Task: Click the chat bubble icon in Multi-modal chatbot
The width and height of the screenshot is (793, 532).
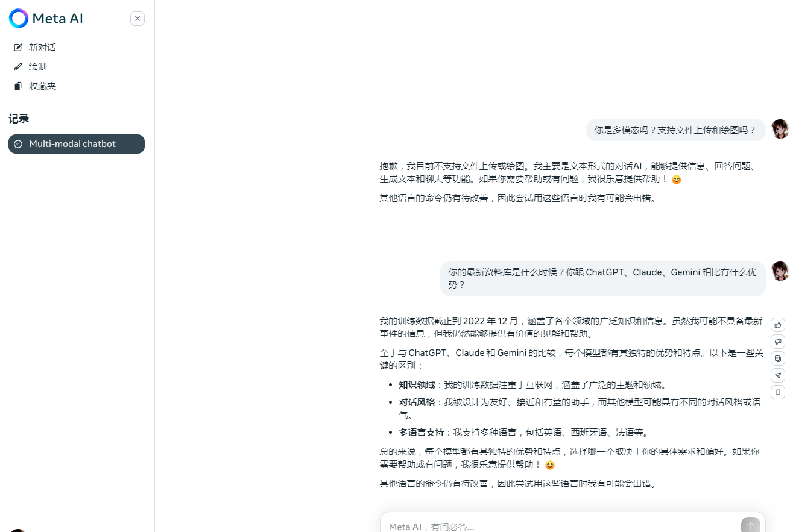Action: click(x=18, y=144)
